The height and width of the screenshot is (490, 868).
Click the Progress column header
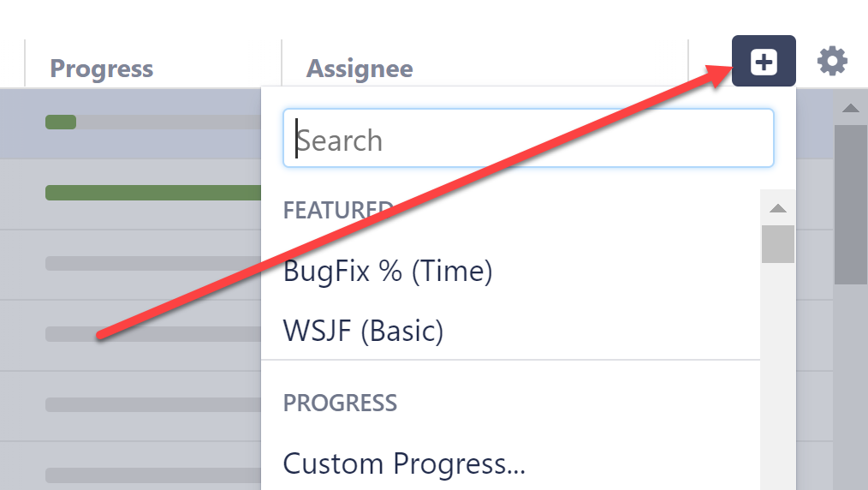coord(102,69)
